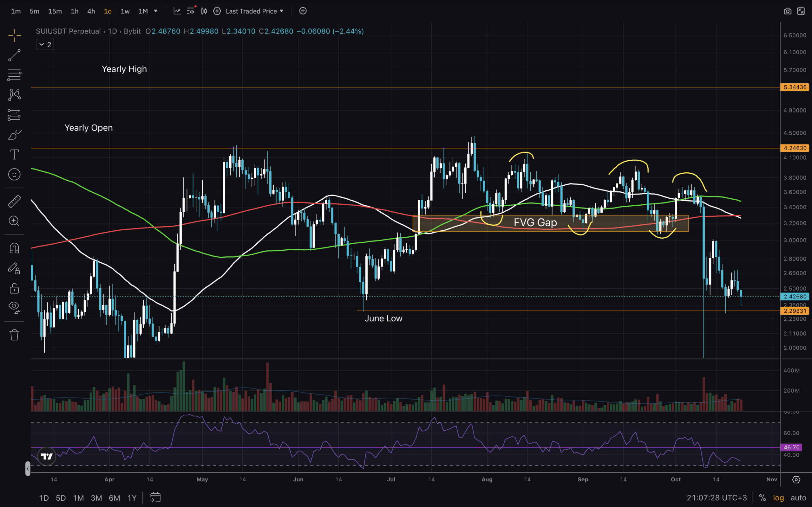Image resolution: width=812 pixels, height=507 pixels.
Task: Select the 1w timeframe
Action: tap(125, 11)
